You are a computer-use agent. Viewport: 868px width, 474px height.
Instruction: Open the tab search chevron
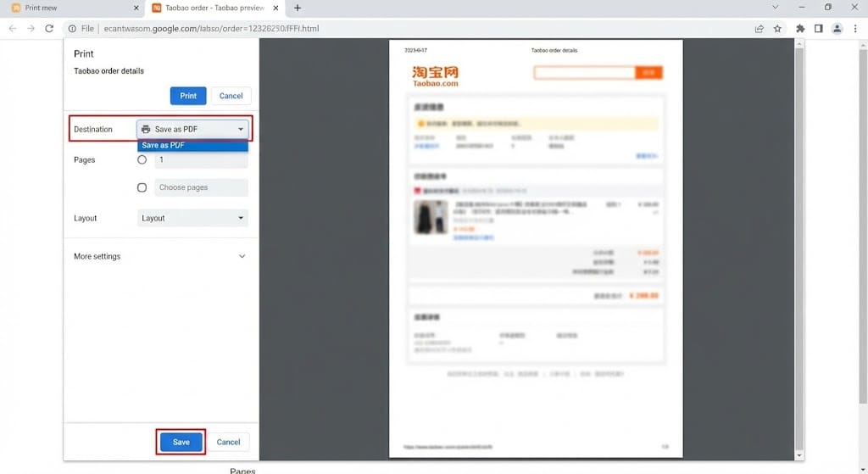pos(775,7)
